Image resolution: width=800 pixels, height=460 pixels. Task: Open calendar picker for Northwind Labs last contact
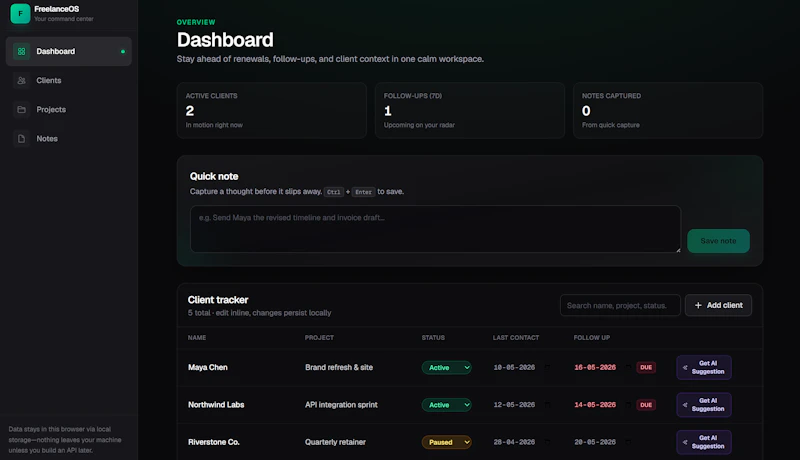(547, 405)
